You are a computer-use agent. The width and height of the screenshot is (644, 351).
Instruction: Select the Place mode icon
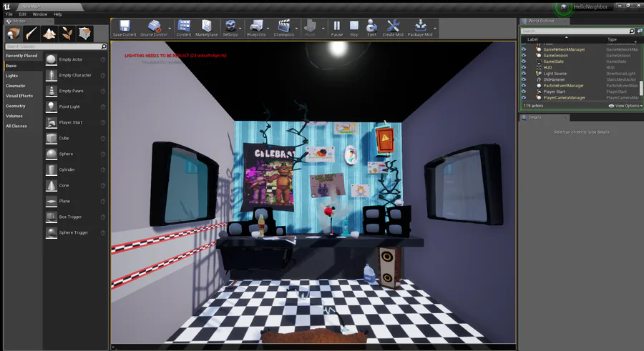14,34
